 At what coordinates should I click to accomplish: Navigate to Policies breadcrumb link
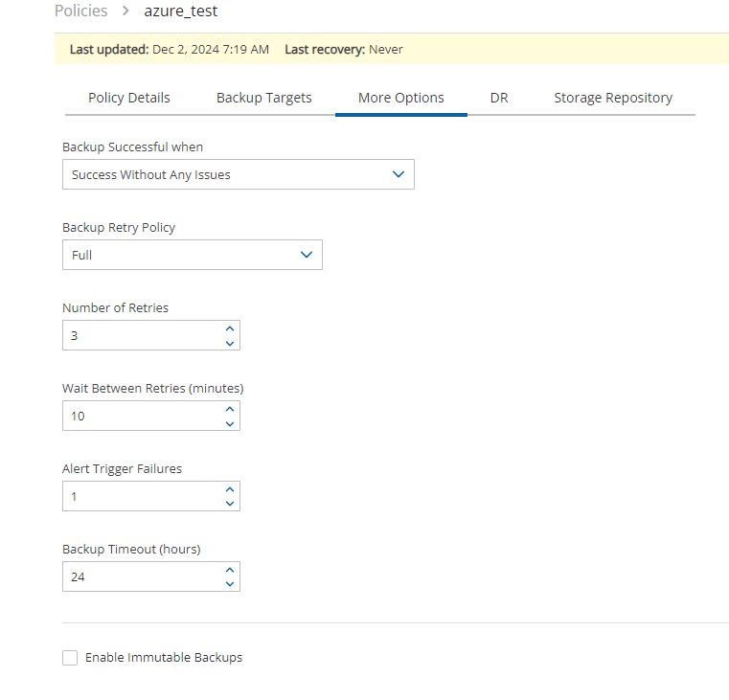click(x=80, y=11)
